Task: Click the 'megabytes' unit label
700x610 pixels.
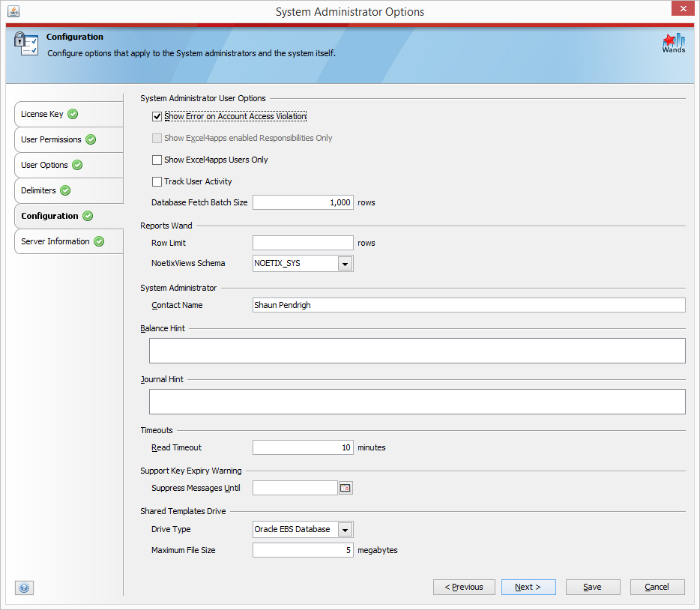Action: [x=377, y=550]
